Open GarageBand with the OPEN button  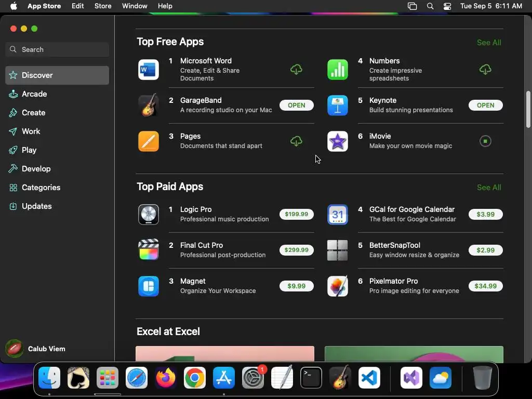[x=296, y=105]
